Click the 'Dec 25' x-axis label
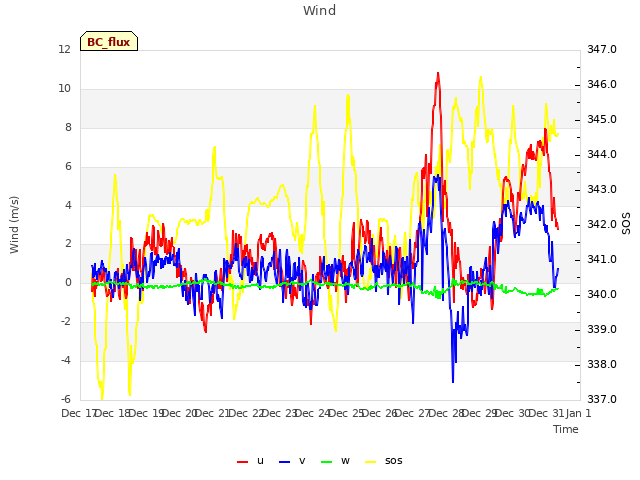Image resolution: width=640 pixels, height=480 pixels. tap(347, 413)
